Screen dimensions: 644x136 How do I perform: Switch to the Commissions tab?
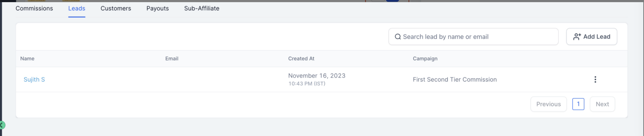point(34,8)
